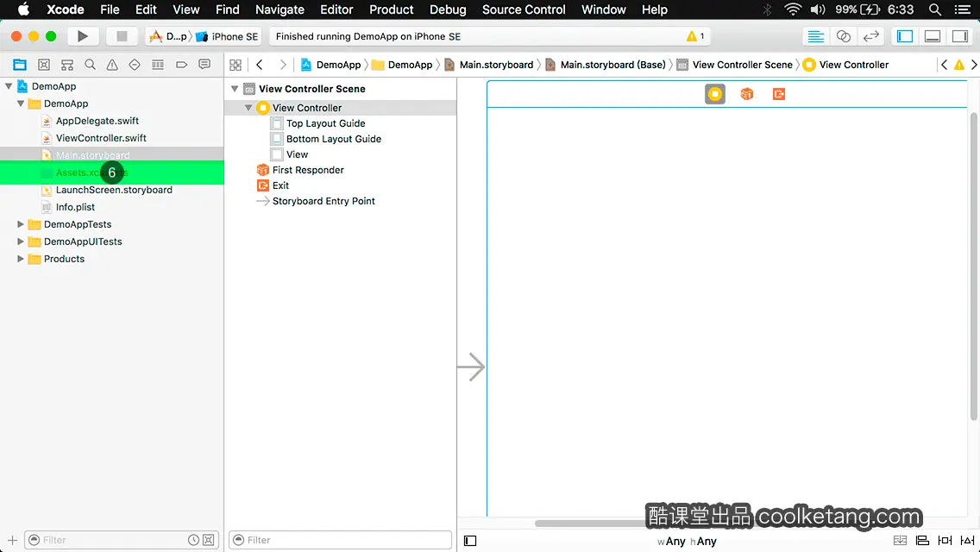Expand the Products folder
Image resolution: width=980 pixels, height=552 pixels.
[x=21, y=258]
